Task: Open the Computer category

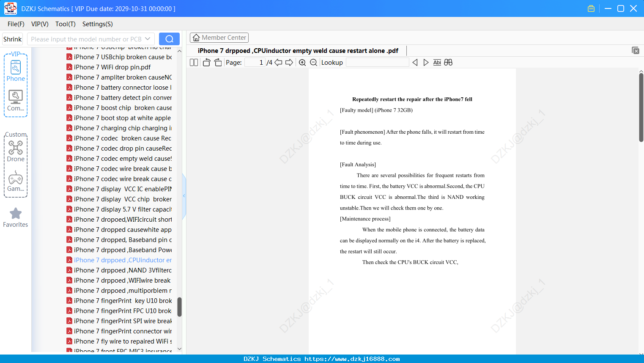Action: pos(16,101)
